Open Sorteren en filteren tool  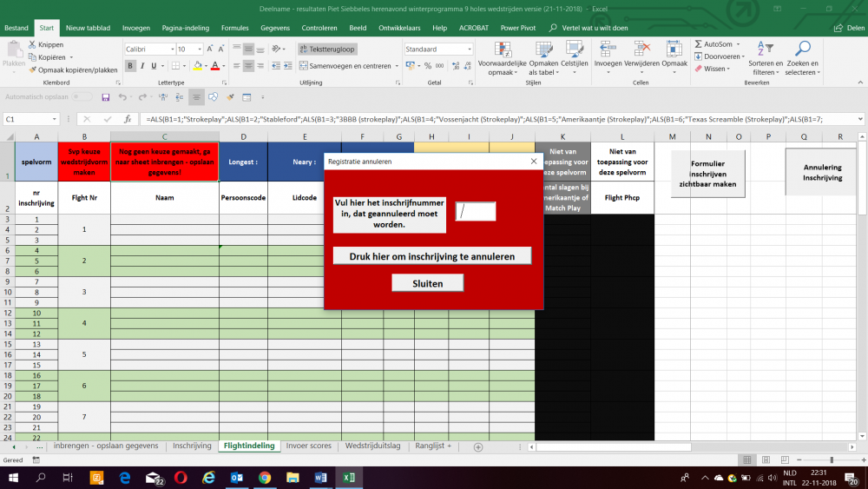765,50
